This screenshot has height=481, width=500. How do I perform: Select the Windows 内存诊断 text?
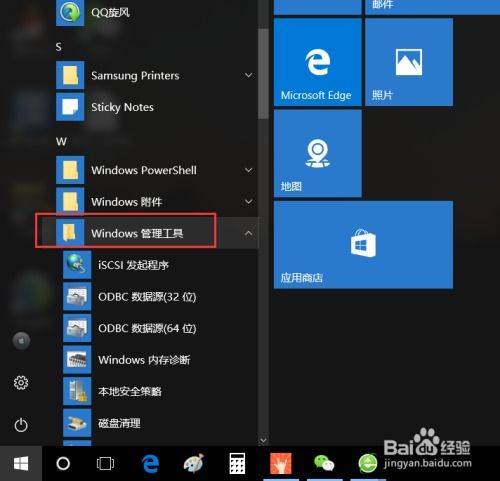tap(144, 360)
